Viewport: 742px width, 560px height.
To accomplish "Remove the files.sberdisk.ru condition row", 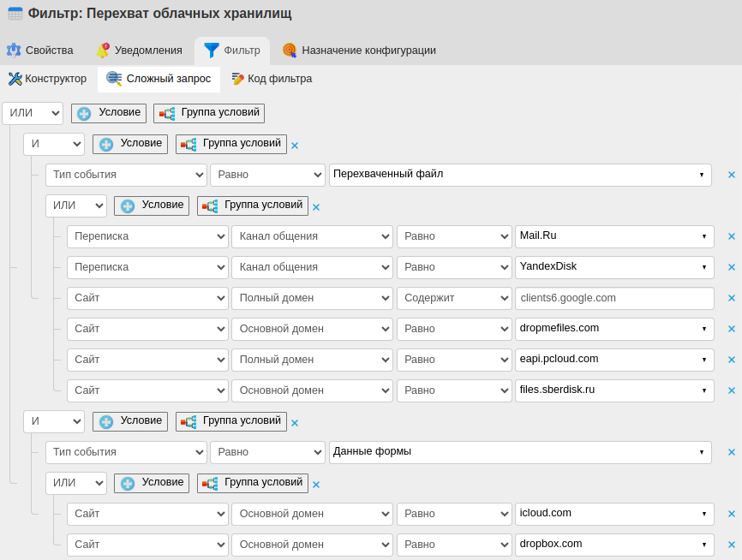I will click(x=731, y=391).
